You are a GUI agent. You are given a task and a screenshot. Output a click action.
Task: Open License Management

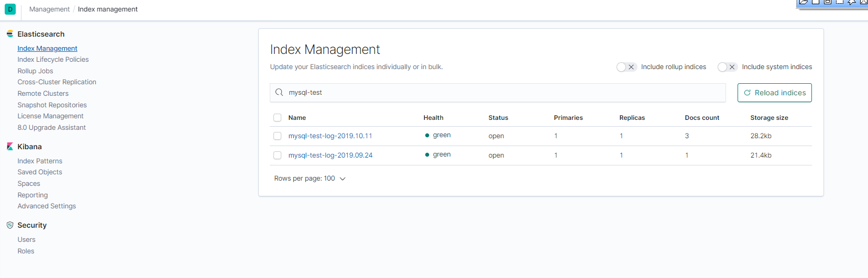tap(50, 116)
